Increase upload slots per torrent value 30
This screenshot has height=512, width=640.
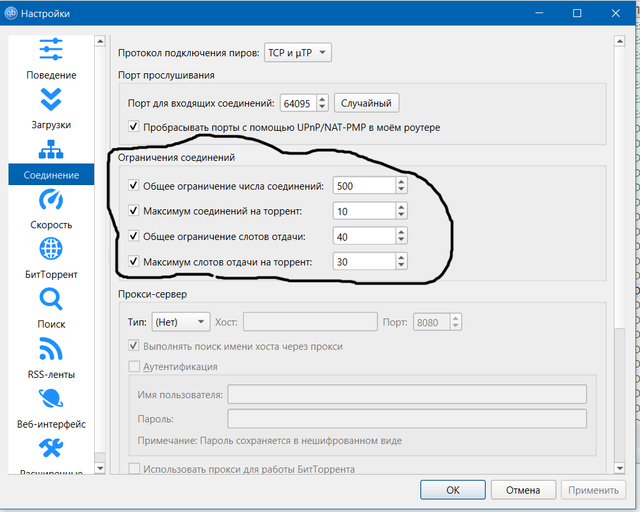tap(401, 258)
